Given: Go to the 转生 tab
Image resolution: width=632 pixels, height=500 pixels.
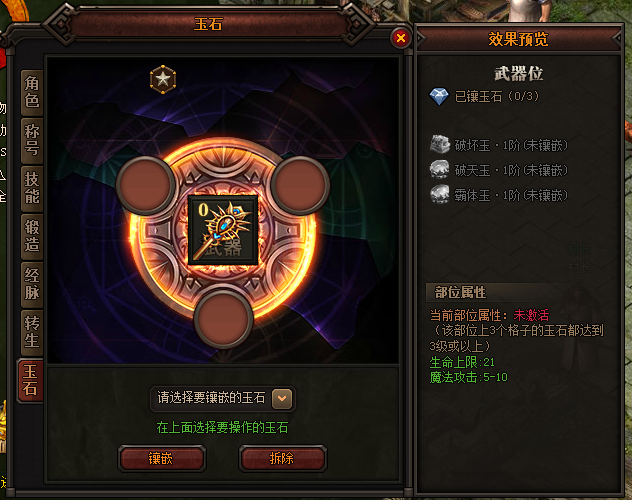Looking at the screenshot, I should coord(32,332).
